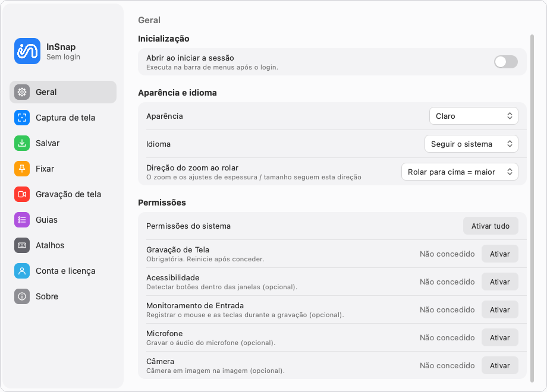Click 'Obrigatória. Reinicie após conceder.' text
This screenshot has width=547, height=392.
click(x=205, y=259)
